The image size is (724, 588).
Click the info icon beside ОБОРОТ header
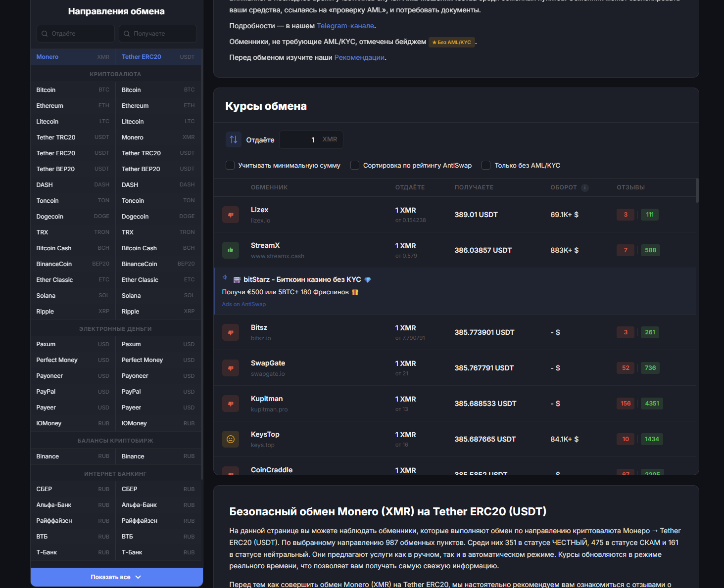(585, 187)
